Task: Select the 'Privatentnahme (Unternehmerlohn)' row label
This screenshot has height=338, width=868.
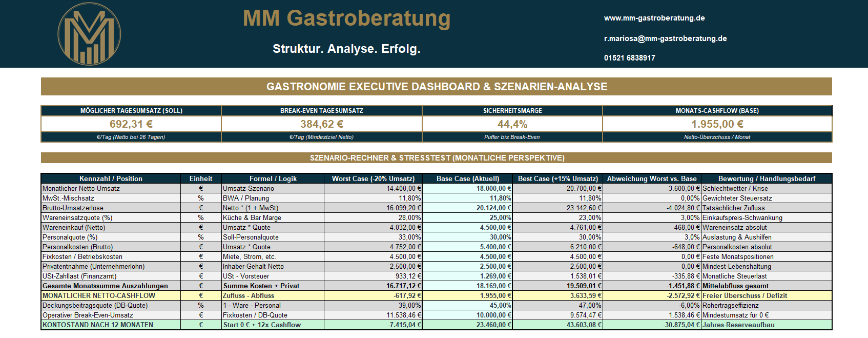Action: [x=111, y=267]
